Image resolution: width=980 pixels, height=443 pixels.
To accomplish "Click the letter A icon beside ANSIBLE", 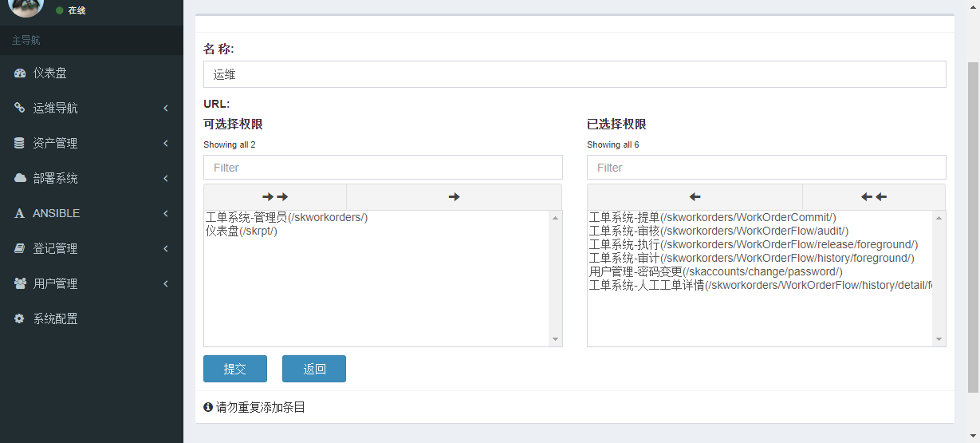I will click(19, 214).
